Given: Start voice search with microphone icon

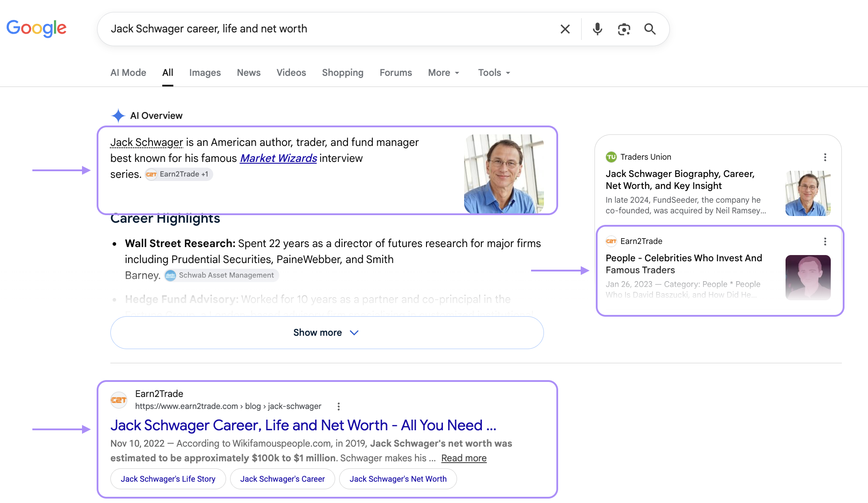Looking at the screenshot, I should [x=597, y=29].
